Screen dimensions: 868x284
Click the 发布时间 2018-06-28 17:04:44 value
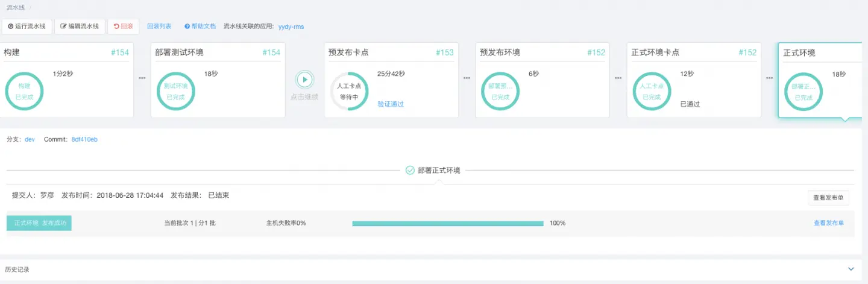[130, 195]
